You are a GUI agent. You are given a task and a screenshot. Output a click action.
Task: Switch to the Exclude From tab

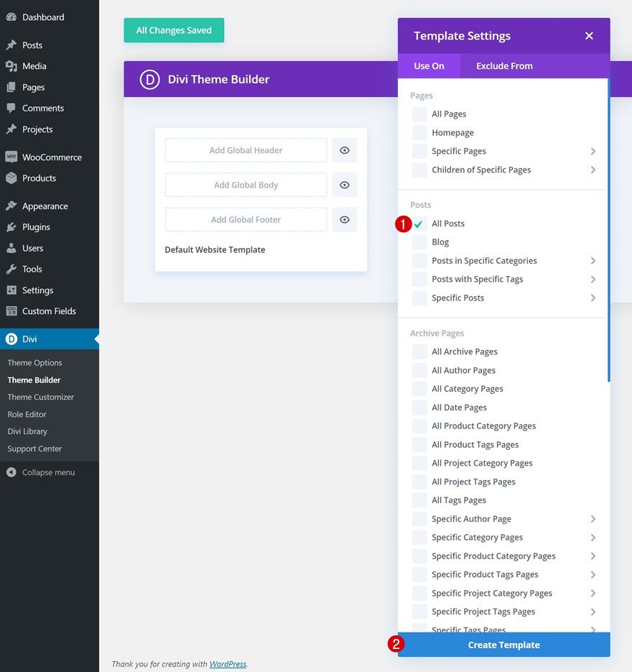[503, 65]
